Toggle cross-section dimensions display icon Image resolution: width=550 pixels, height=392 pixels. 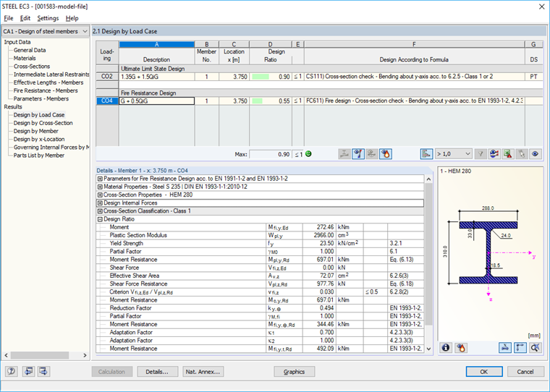point(505,348)
